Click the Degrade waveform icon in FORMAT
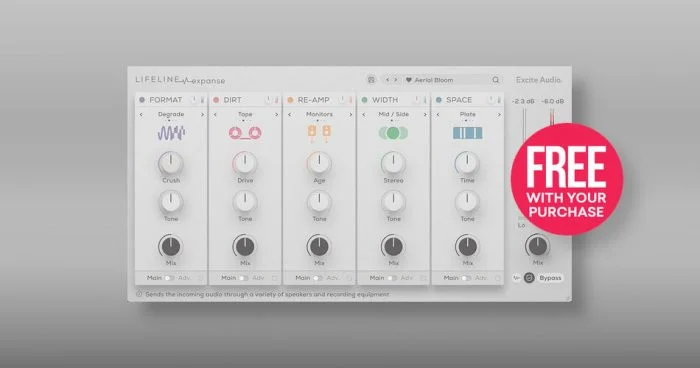700x368 pixels. 171,133
